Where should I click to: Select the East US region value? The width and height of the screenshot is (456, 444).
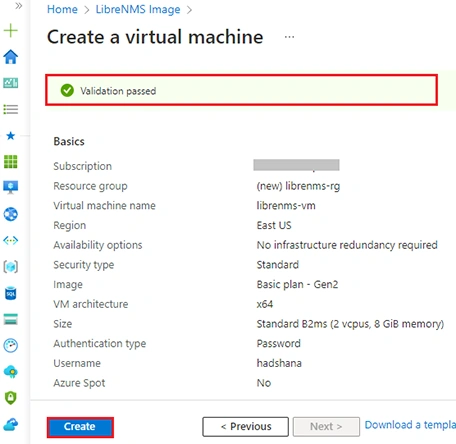pyautogui.click(x=274, y=225)
